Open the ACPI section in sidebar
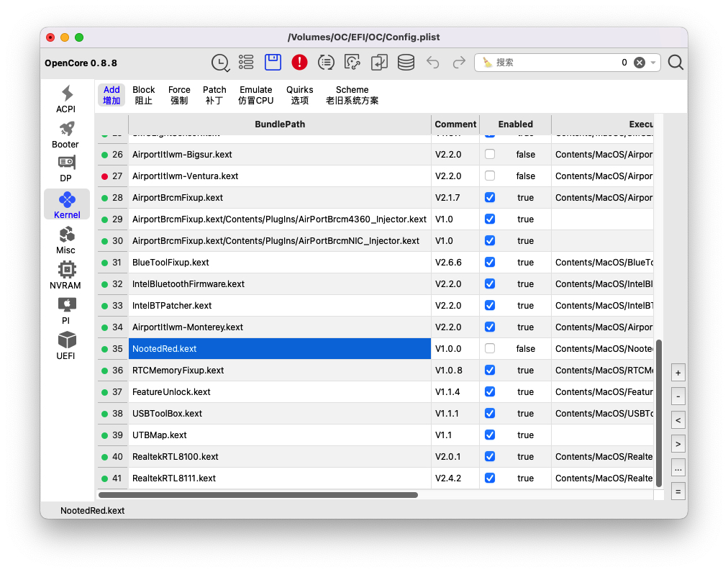The image size is (728, 572). pos(66,99)
